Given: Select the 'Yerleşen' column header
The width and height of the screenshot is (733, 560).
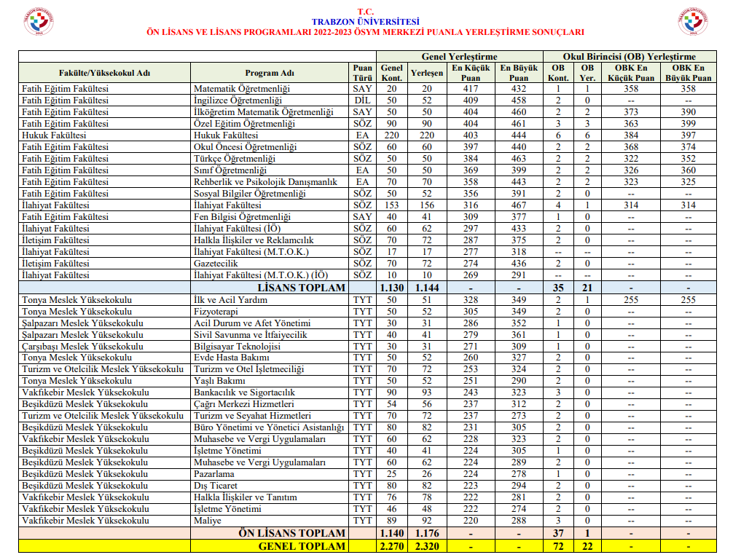Looking at the screenshot, I should tap(427, 73).
